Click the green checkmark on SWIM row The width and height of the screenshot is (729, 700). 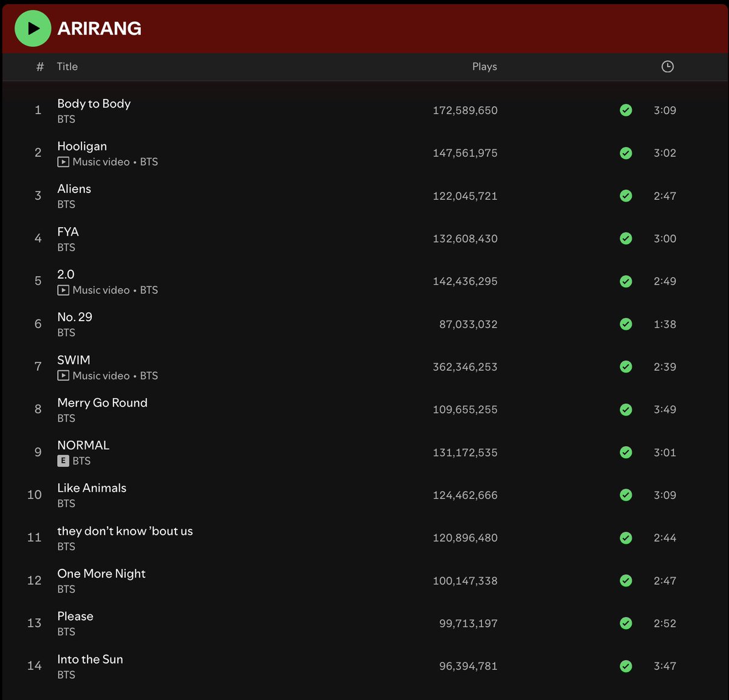(x=626, y=367)
